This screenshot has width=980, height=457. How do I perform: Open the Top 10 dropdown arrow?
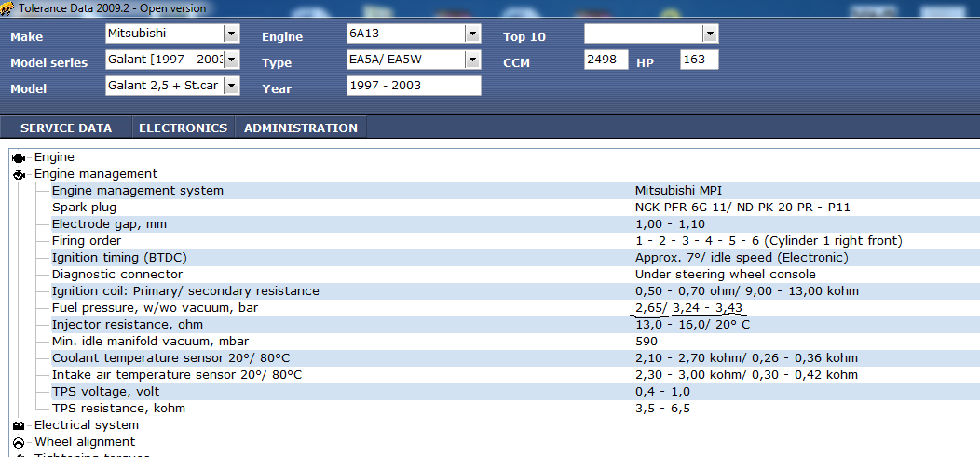(x=710, y=34)
